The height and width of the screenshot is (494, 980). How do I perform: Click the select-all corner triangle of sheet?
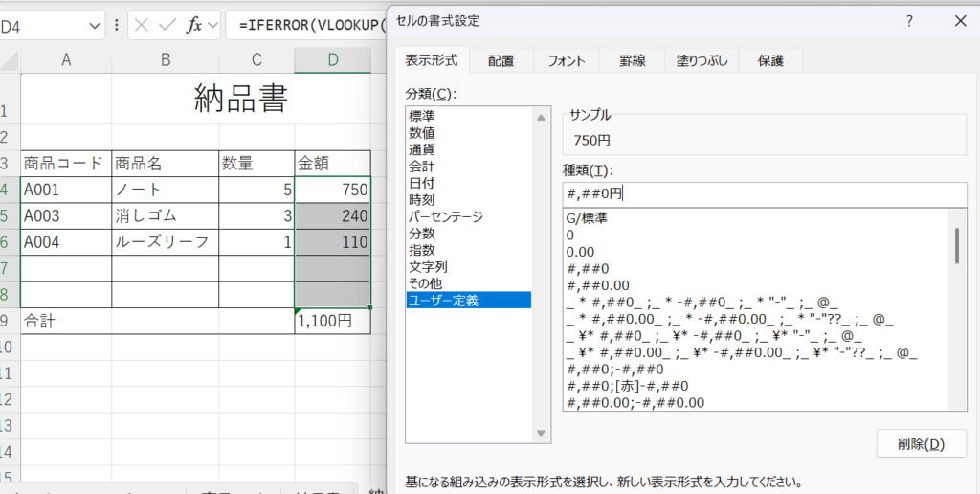pyautogui.click(x=10, y=61)
